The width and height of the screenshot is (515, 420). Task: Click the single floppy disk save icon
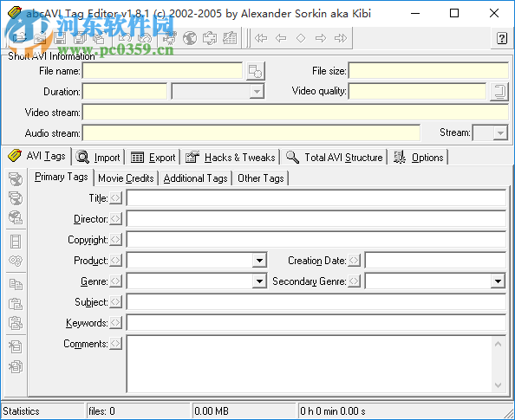(60, 38)
